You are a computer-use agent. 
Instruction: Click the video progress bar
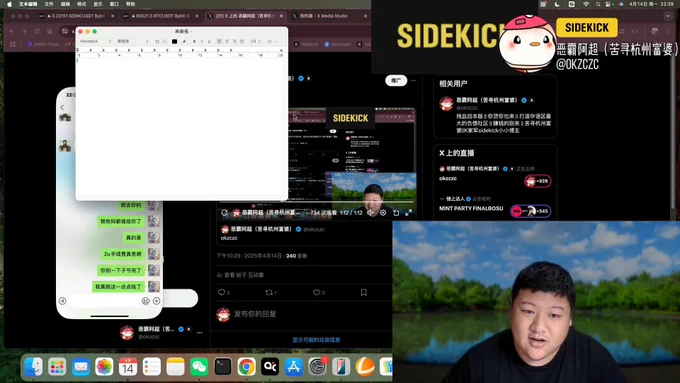(317, 203)
